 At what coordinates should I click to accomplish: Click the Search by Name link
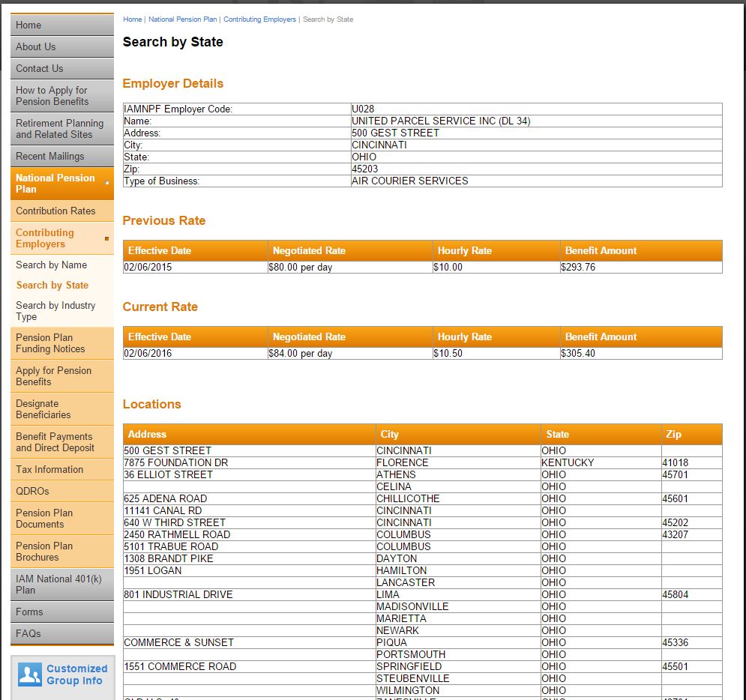click(x=52, y=265)
